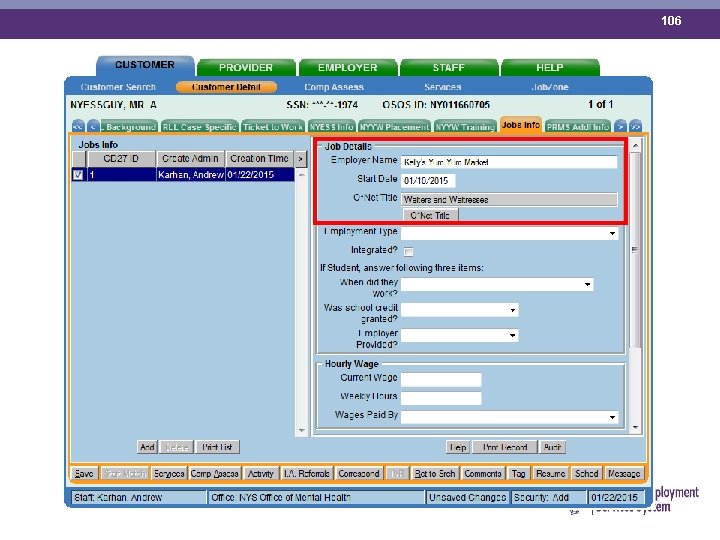Click O*Net Title field Waiters and Waitresses

tap(509, 200)
